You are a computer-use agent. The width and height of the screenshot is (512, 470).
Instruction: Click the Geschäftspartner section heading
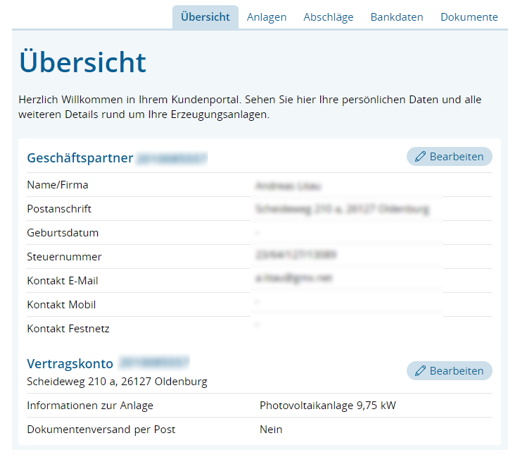(80, 158)
